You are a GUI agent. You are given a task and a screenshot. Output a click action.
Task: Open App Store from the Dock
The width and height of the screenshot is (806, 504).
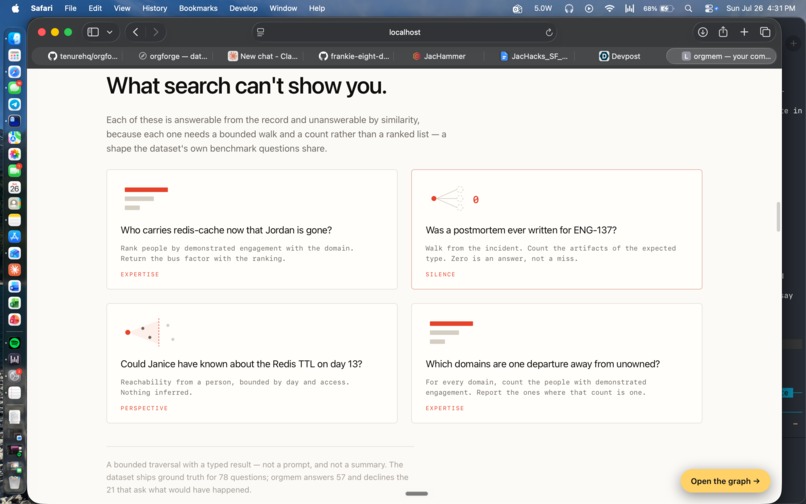[14, 236]
